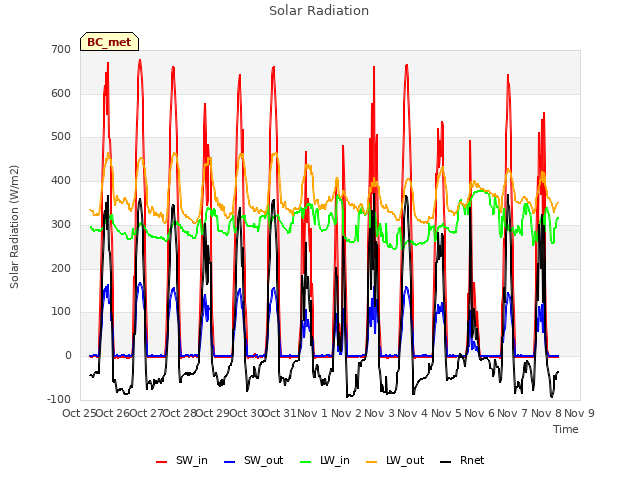Click the Nov 9 x-axis tick label

[x=579, y=413]
